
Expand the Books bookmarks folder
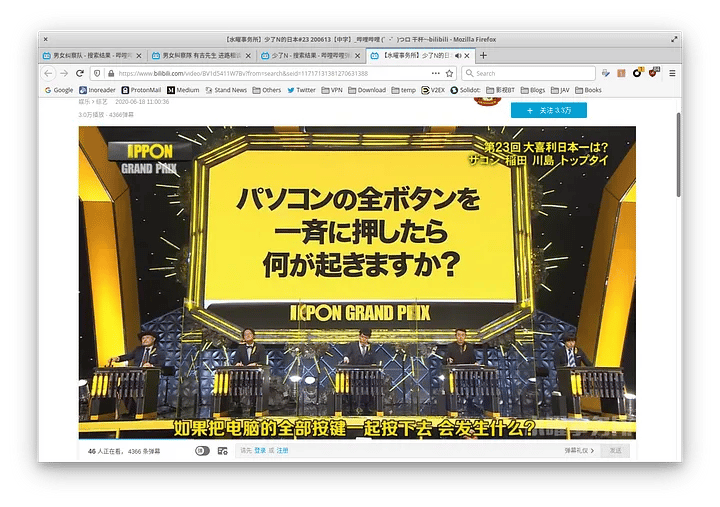[588, 90]
